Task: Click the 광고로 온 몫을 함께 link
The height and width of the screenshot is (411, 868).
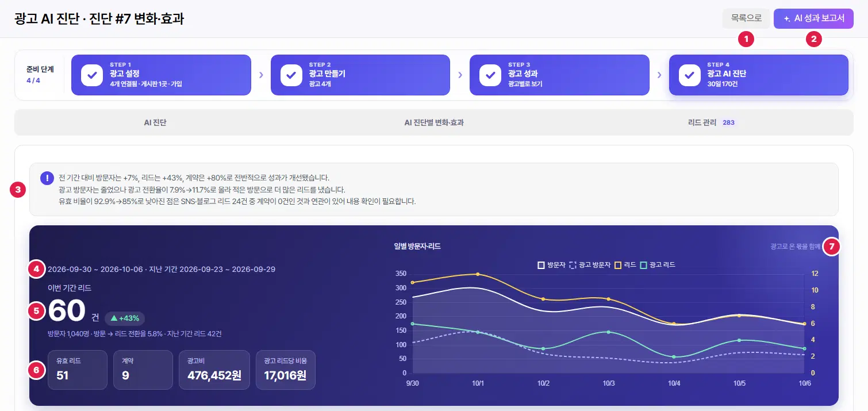Action: coord(796,246)
